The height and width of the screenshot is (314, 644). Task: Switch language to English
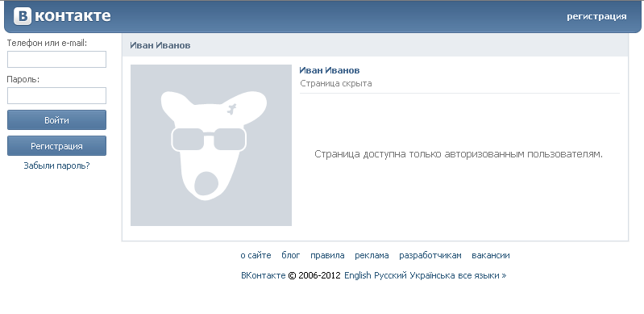[357, 275]
